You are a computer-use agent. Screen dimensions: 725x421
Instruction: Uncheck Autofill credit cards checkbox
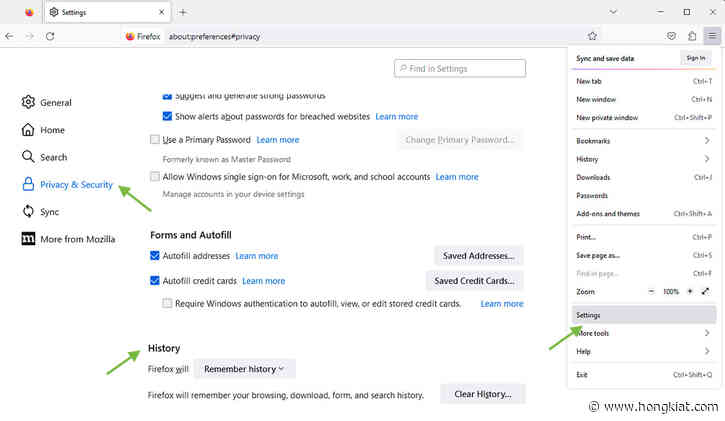(155, 281)
